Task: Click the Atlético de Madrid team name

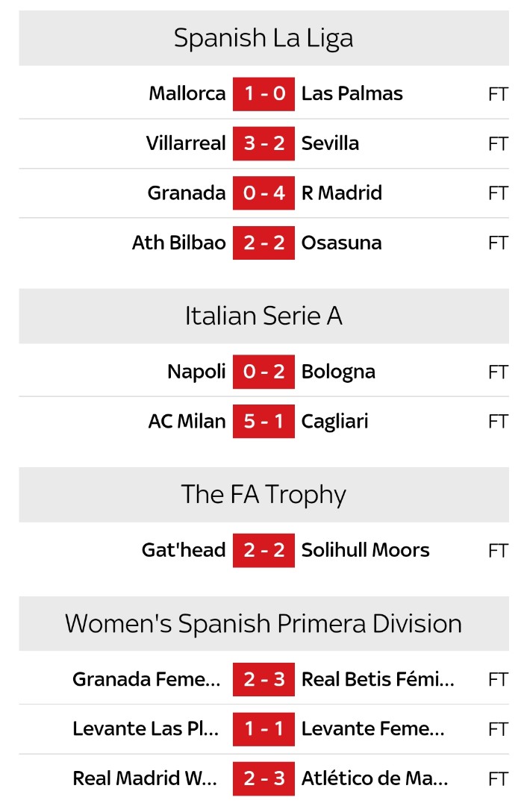Action: pyautogui.click(x=375, y=779)
